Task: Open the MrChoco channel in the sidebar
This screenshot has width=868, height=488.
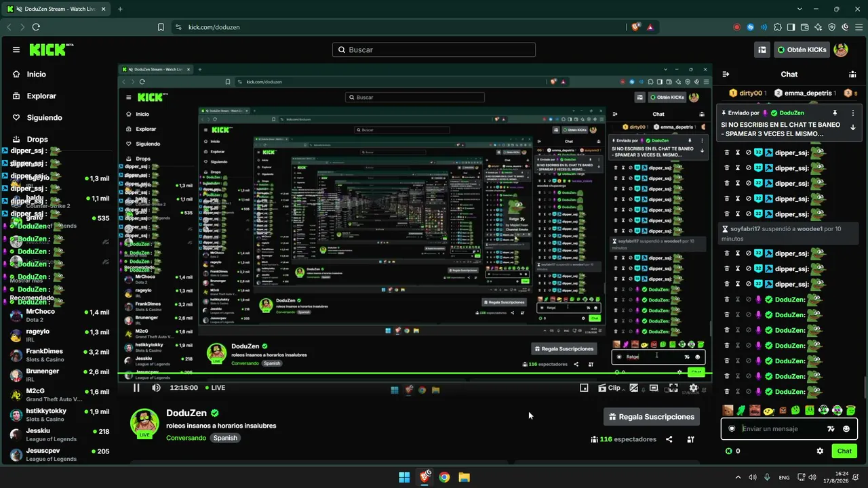Action: (x=60, y=315)
